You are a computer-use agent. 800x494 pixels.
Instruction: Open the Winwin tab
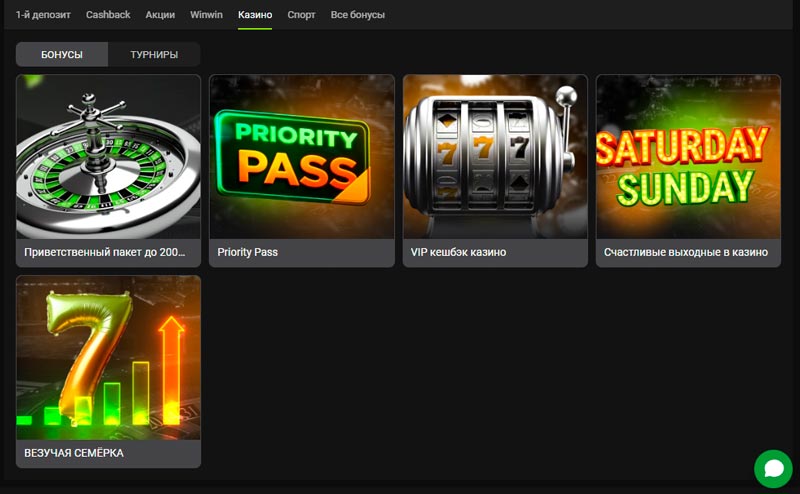[207, 15]
